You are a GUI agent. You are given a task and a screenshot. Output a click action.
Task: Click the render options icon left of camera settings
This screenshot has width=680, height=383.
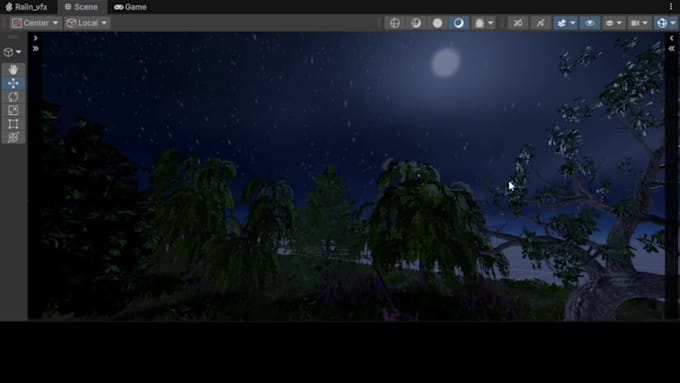point(609,23)
